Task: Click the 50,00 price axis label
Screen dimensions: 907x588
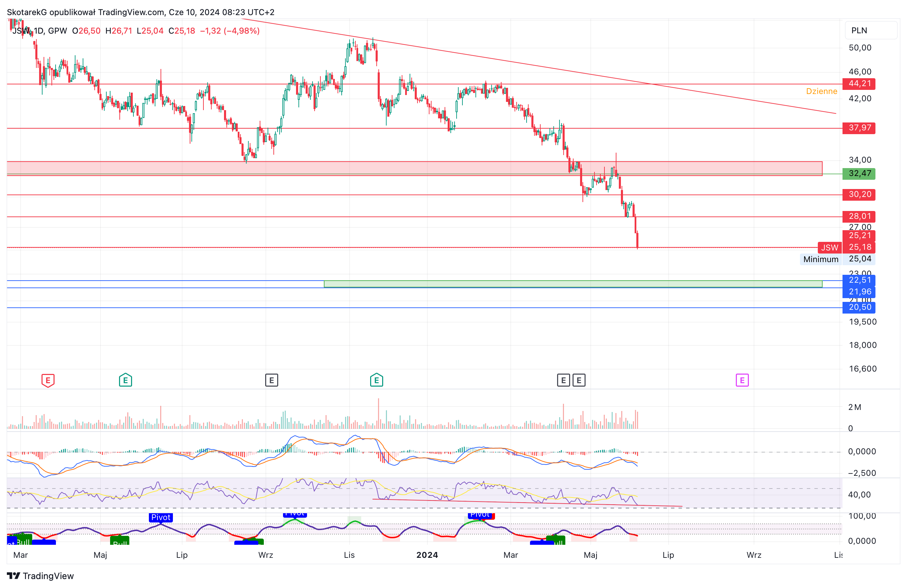Action: point(860,48)
